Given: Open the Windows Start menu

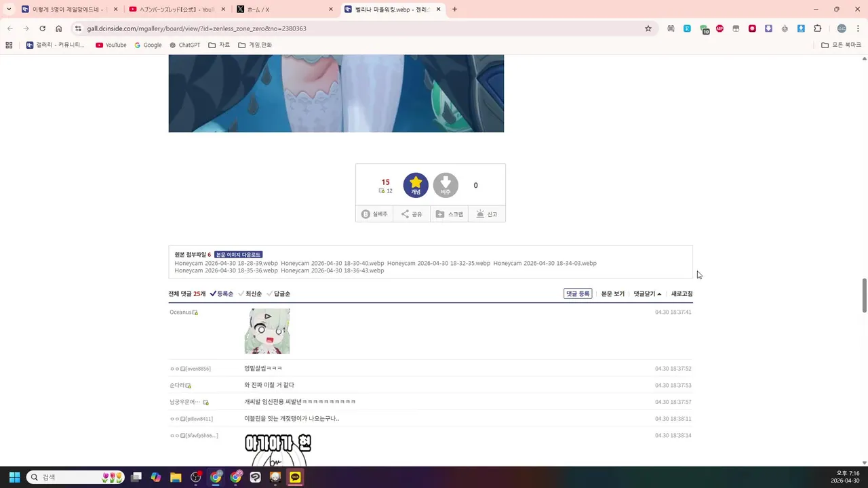Looking at the screenshot, I should click(x=14, y=477).
